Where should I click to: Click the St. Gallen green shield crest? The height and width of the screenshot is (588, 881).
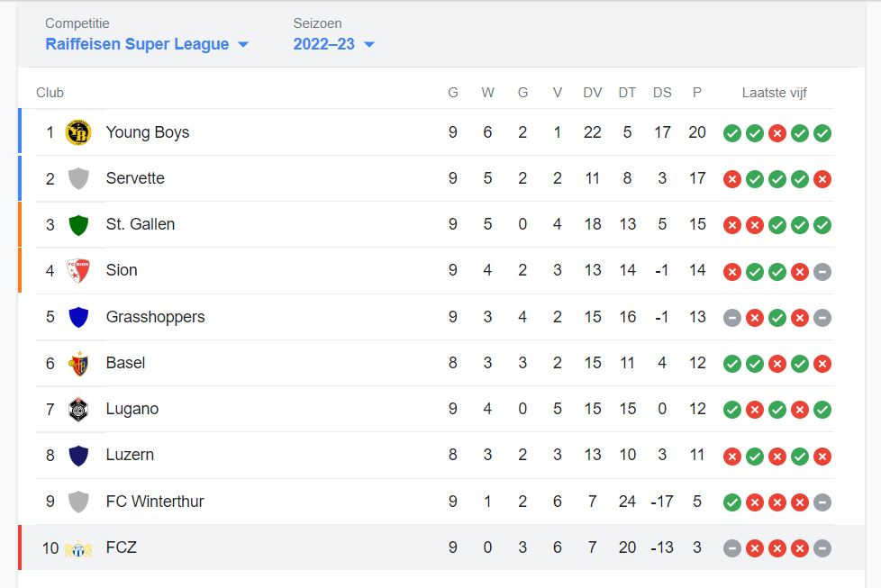pos(78,224)
